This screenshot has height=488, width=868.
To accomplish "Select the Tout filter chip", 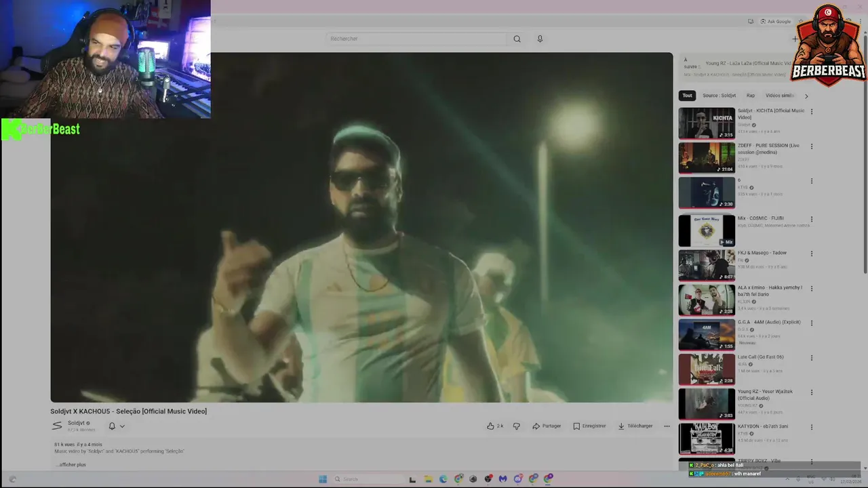I will pyautogui.click(x=688, y=96).
